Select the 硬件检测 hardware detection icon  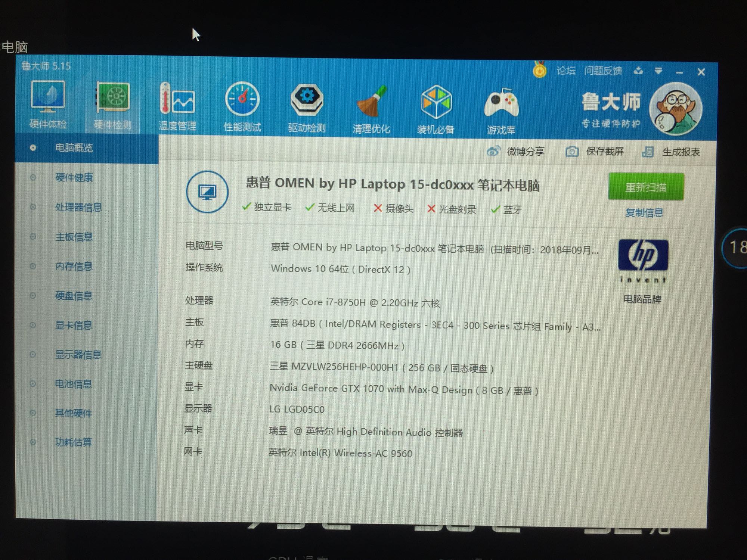pos(112,106)
